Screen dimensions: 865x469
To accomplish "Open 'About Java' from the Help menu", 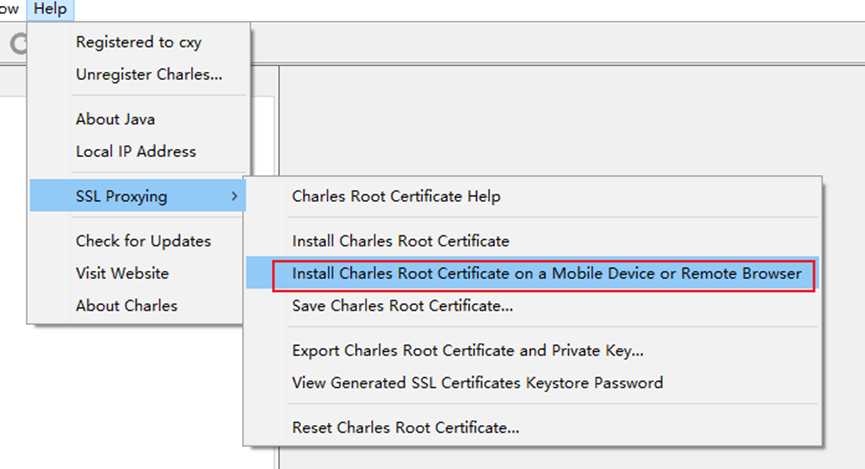I will 115,119.
